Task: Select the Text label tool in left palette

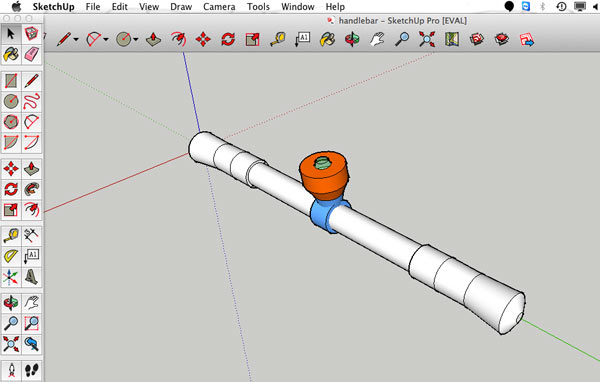Action: pos(31,256)
